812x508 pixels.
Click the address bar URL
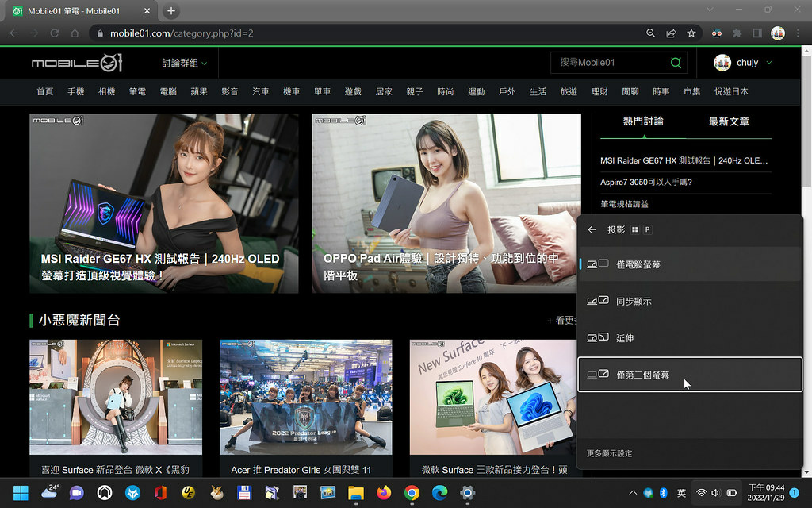click(x=182, y=33)
